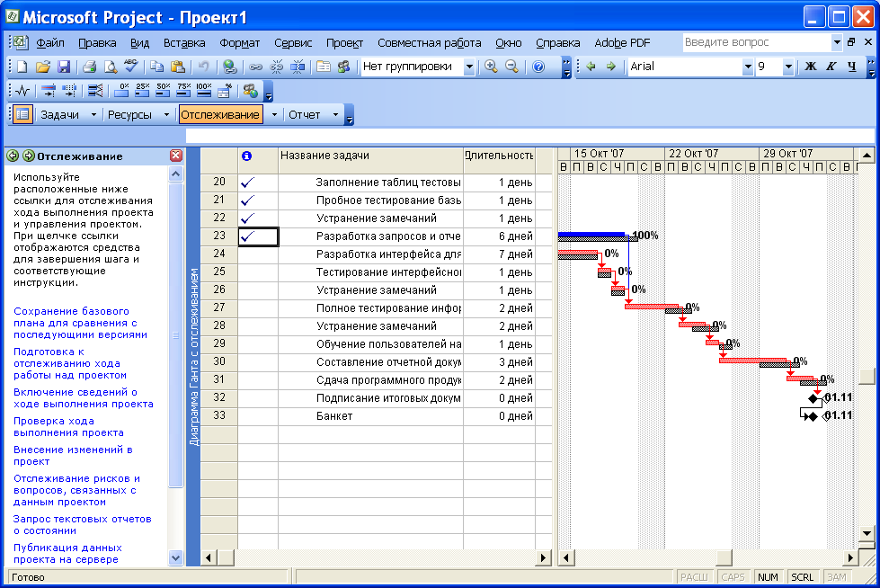The height and width of the screenshot is (588, 880).
Task: Click the insert hyperlink globe icon
Action: [x=229, y=67]
